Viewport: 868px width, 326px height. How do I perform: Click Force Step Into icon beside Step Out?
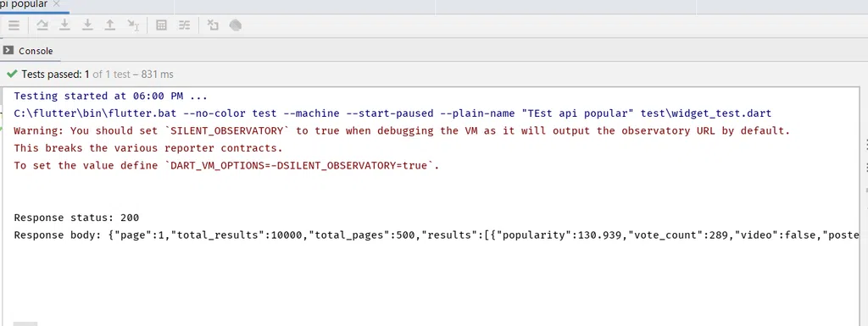[x=87, y=25]
